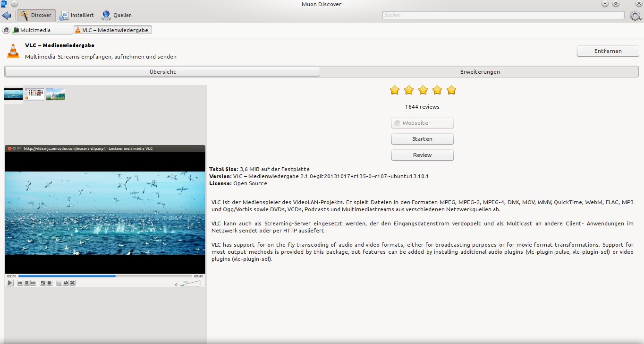Click the Version information line
644x344 pixels.
[319, 176]
